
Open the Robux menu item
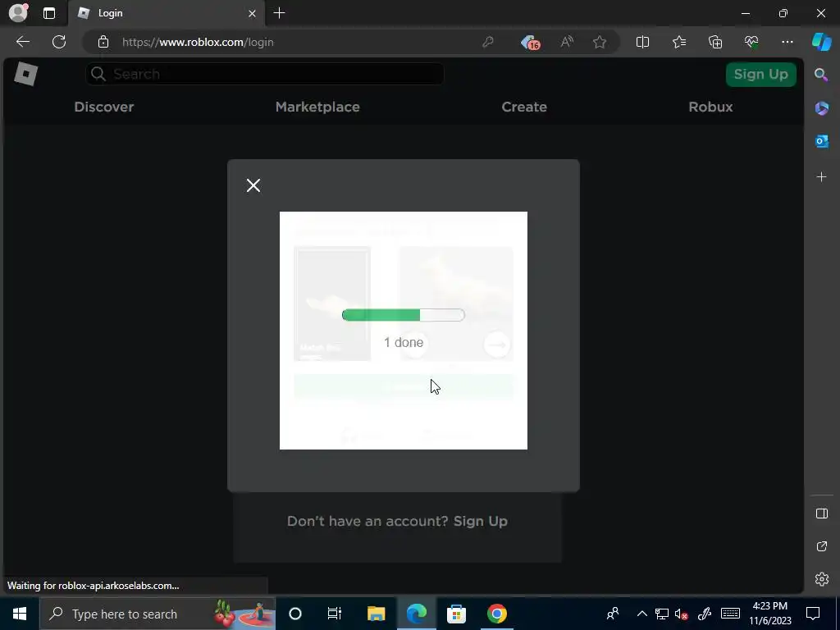point(710,107)
